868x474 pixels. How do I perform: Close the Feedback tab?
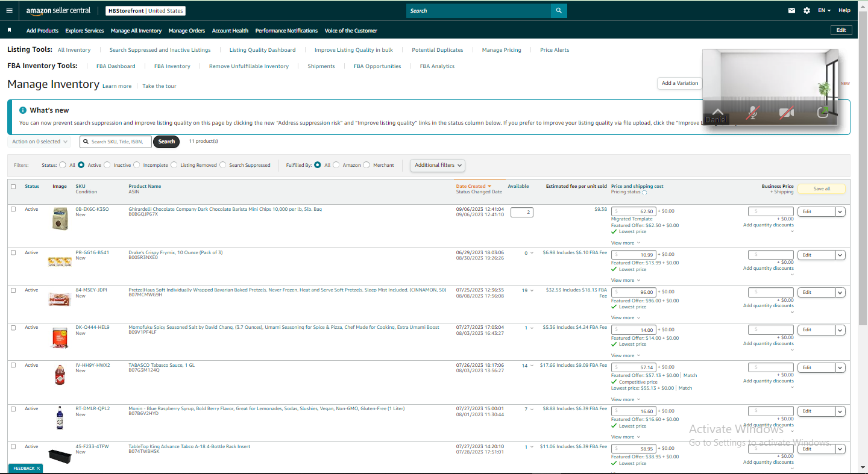tap(38, 468)
